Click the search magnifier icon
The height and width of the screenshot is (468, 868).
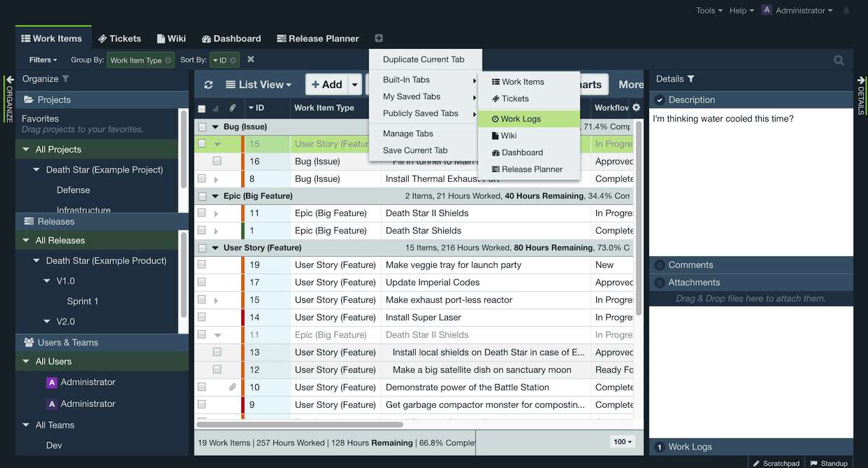[x=839, y=60]
